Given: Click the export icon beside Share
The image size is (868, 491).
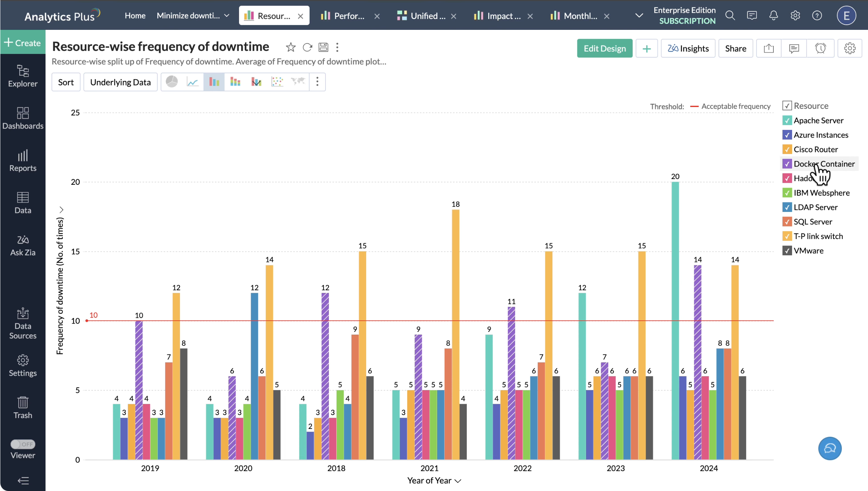Looking at the screenshot, I should (769, 48).
